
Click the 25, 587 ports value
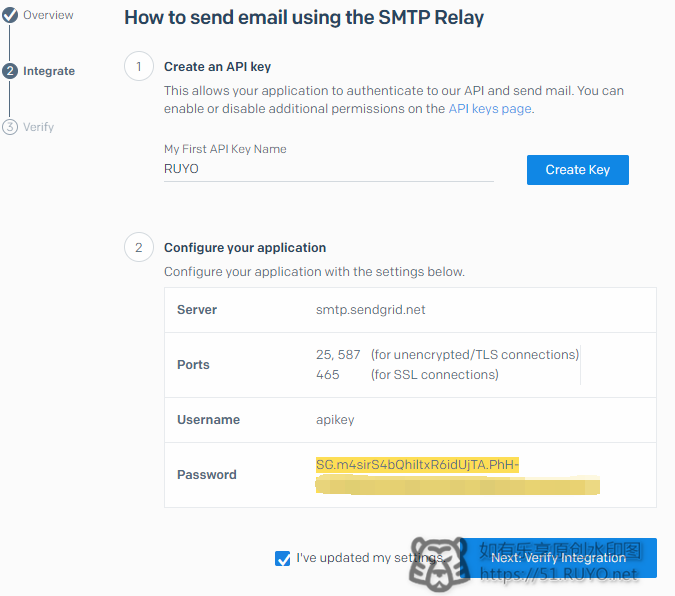tap(338, 354)
